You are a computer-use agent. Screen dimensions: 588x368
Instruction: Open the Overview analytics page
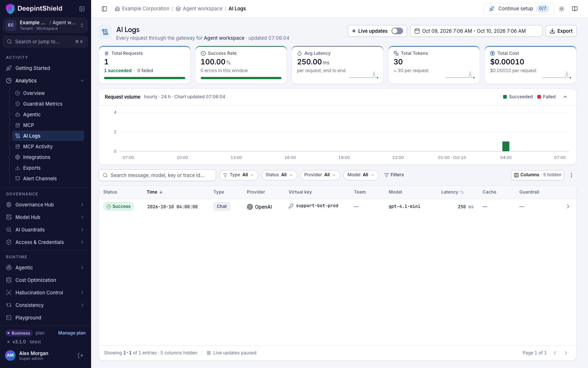coord(48,93)
